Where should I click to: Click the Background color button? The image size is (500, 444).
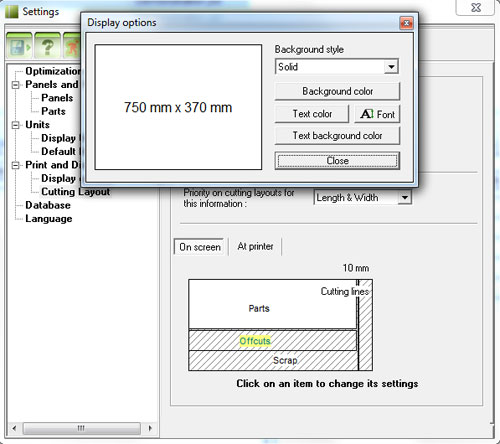coord(337,91)
